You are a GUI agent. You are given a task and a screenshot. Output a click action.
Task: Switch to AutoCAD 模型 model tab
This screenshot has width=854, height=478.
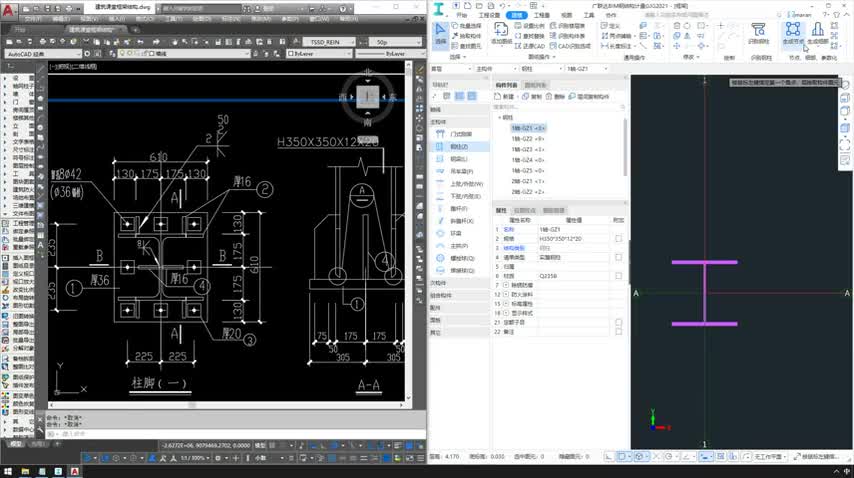[16, 444]
